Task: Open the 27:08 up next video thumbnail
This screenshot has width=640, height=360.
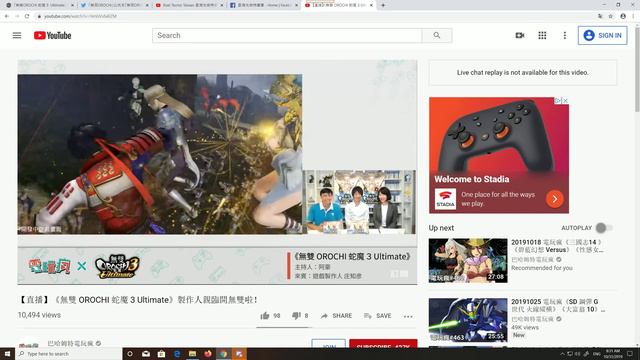Action: pyautogui.click(x=468, y=260)
